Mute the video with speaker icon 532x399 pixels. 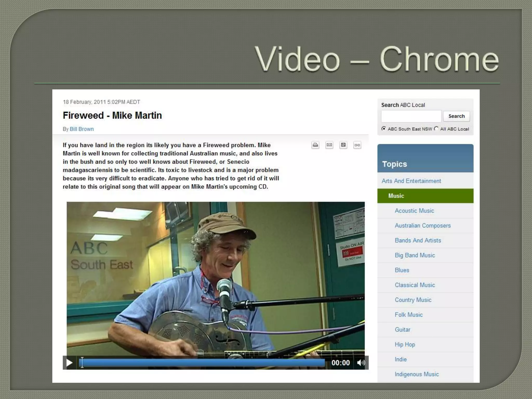pyautogui.click(x=361, y=363)
